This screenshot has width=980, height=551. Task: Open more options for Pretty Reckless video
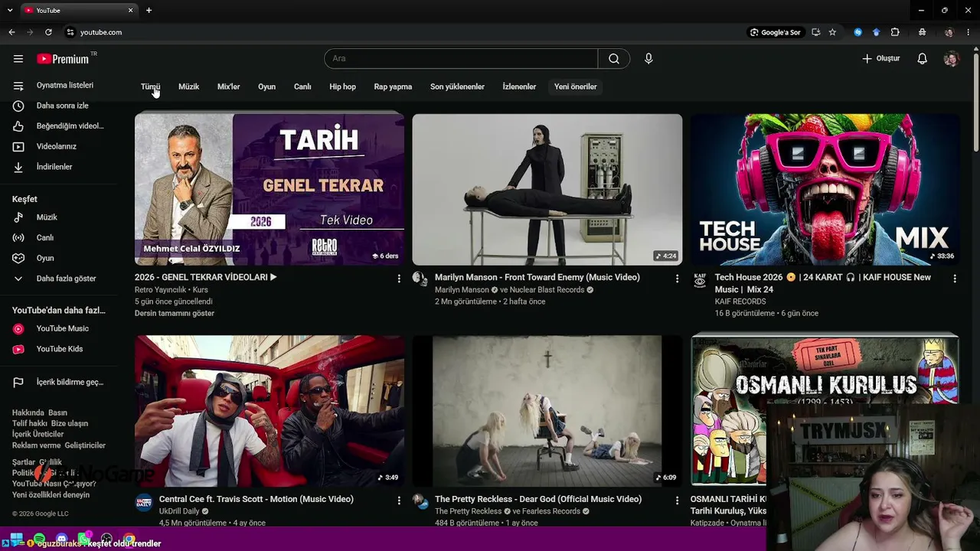[x=677, y=500]
